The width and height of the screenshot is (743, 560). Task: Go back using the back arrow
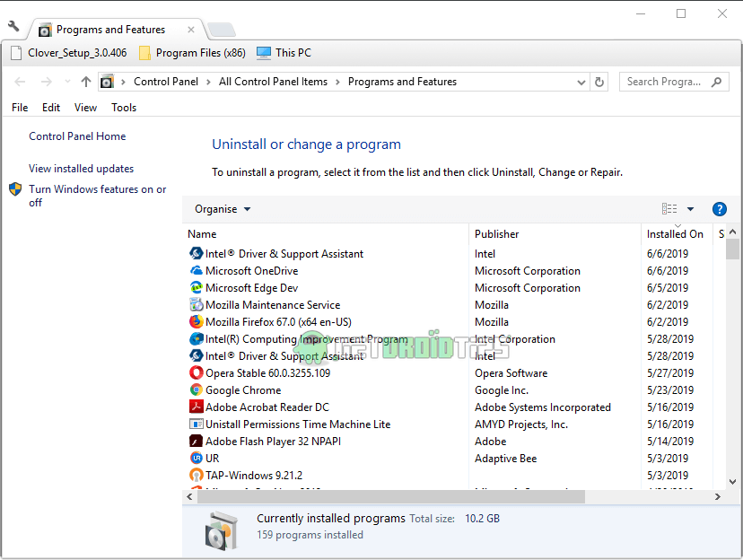[x=20, y=82]
